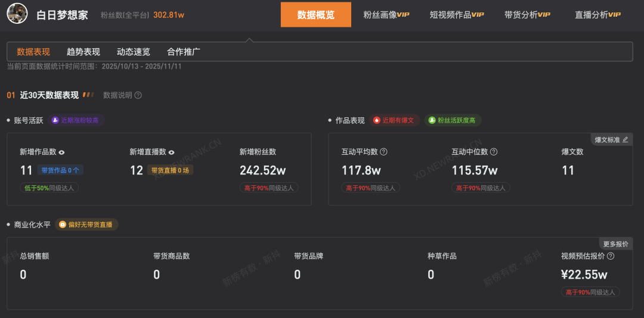
Task: Click the 白日梦想家 profile avatar
Action: click(x=17, y=14)
